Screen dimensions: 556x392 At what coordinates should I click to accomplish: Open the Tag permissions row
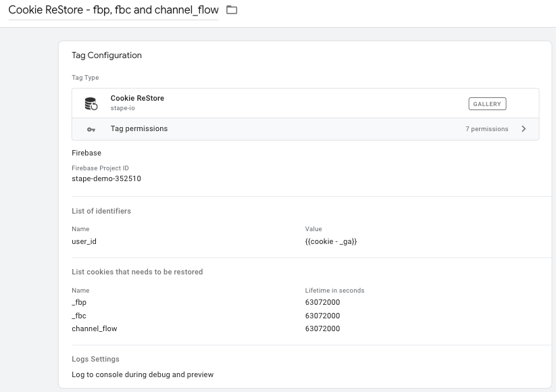click(x=305, y=129)
